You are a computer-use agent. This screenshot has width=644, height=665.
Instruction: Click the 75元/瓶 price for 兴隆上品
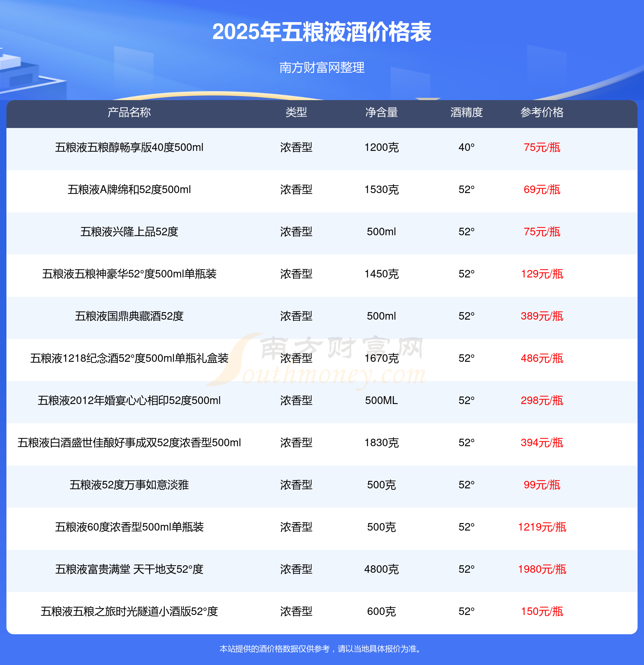[542, 232]
